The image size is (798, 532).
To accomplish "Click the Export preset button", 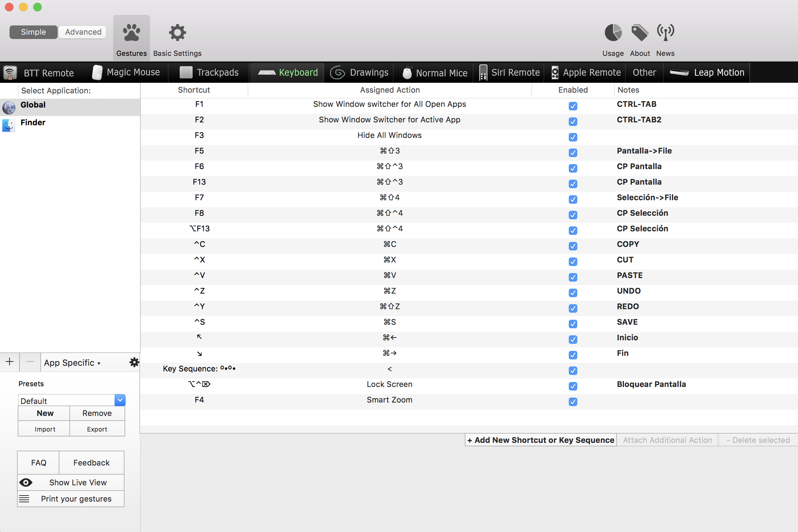I will [x=97, y=429].
